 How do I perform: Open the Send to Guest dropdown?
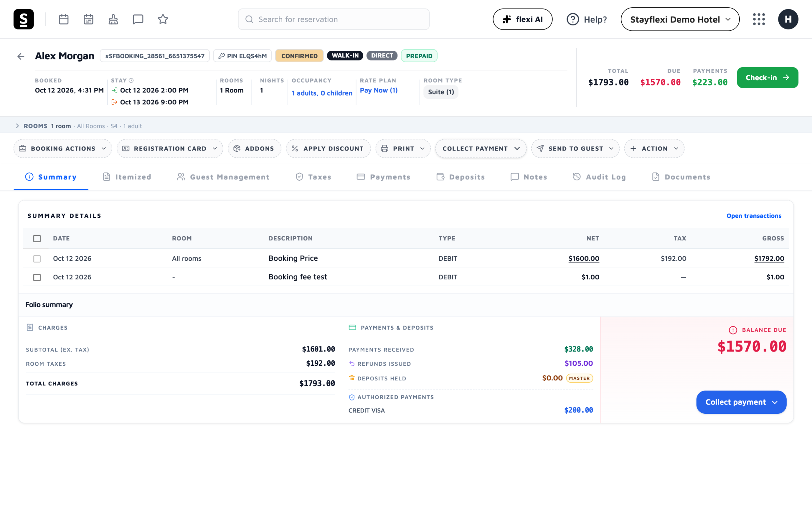(x=575, y=149)
